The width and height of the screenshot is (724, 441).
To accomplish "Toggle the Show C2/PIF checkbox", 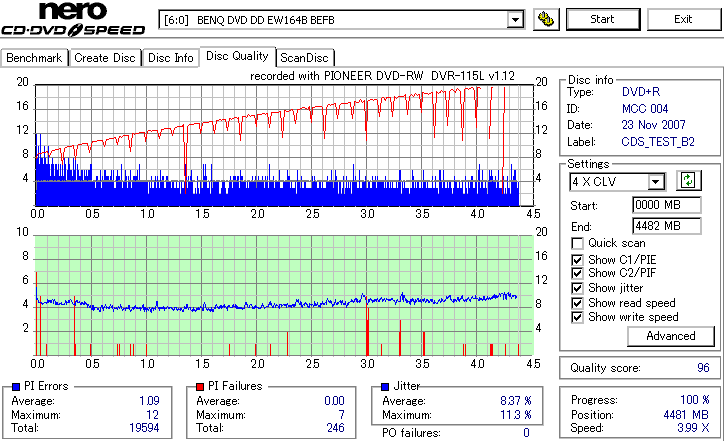I will point(577,273).
